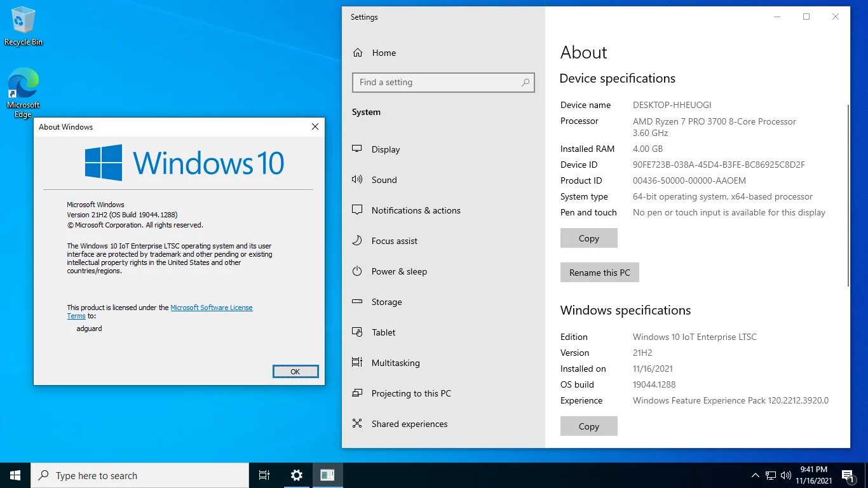Copy Windows specifications

[x=589, y=426]
